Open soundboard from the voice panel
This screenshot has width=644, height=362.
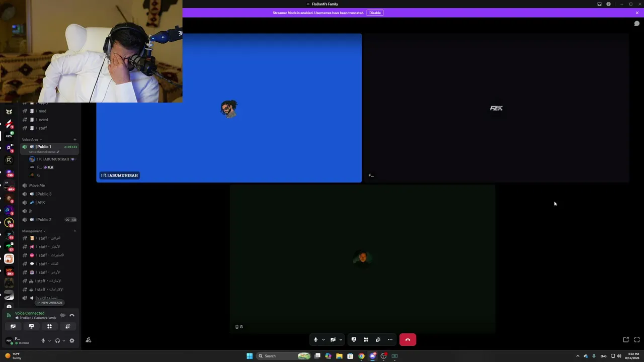click(68, 326)
